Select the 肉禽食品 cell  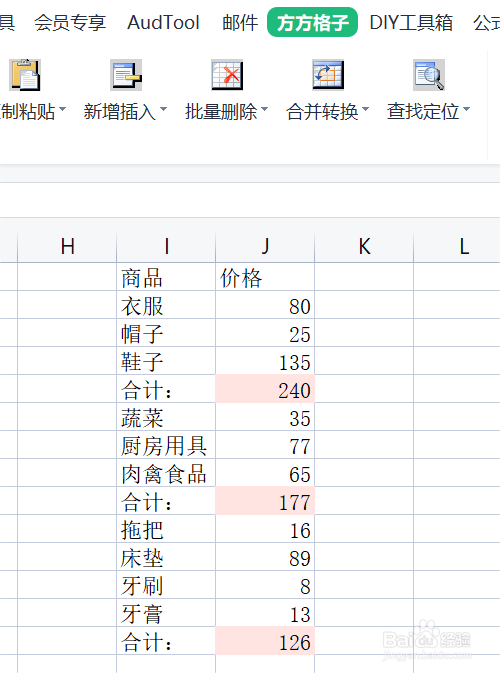[166, 473]
